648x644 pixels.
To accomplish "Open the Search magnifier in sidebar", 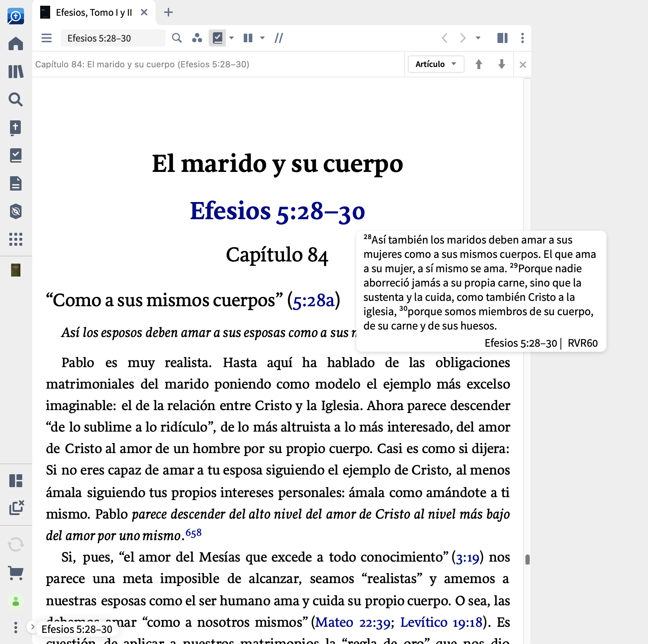I will click(16, 100).
